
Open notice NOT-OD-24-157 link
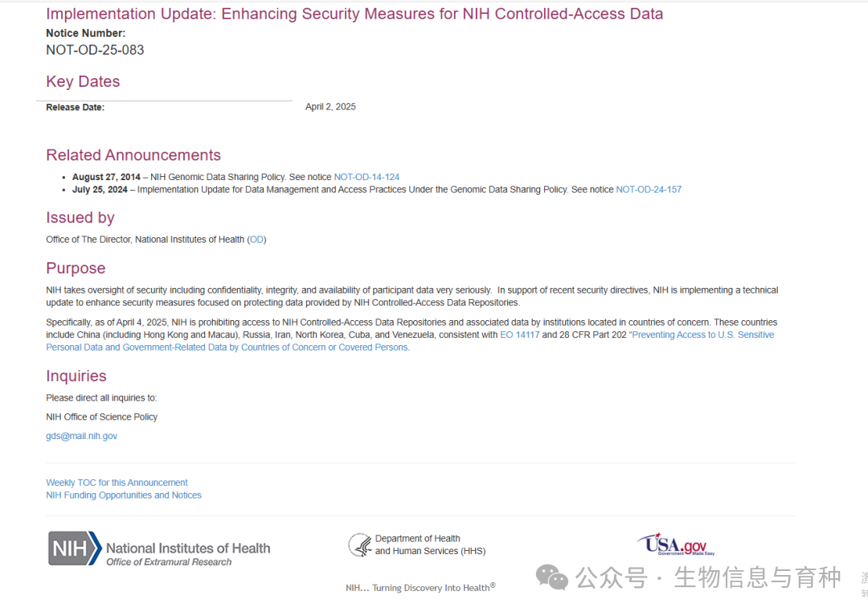click(x=649, y=190)
